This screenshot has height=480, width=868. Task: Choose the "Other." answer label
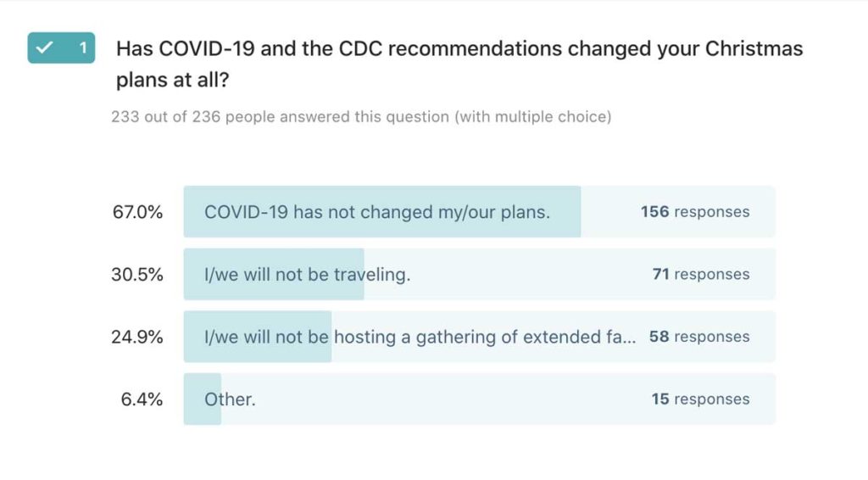pos(230,399)
